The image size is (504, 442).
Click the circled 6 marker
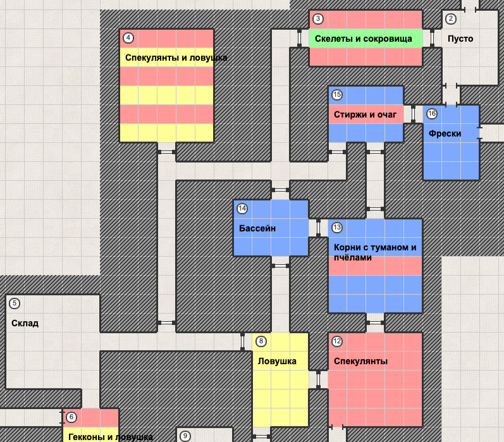tap(71, 417)
